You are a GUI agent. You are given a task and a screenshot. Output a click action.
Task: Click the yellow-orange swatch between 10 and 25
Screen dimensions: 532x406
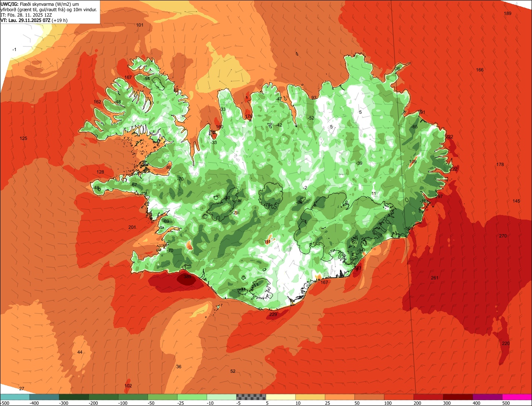coord(310,397)
